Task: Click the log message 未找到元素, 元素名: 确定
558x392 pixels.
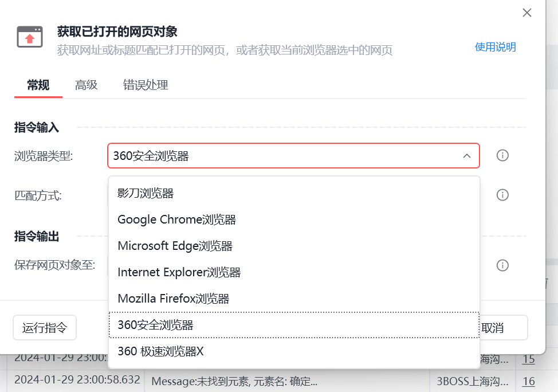Action: tap(234, 381)
